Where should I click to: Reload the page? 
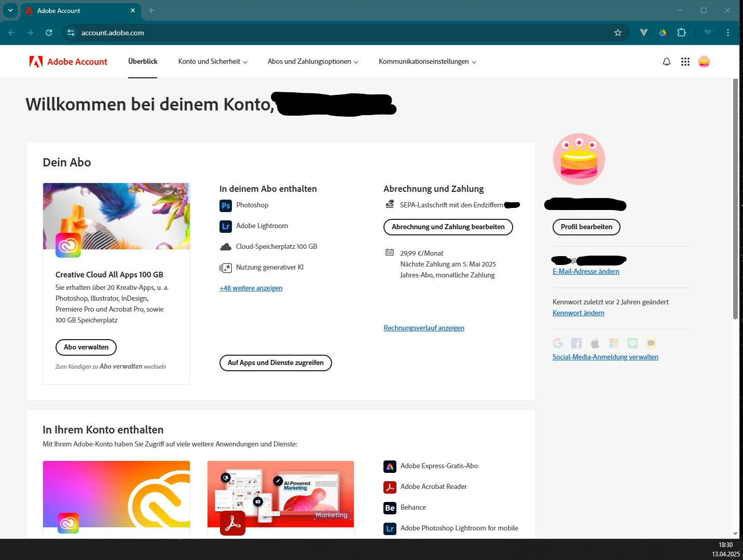pyautogui.click(x=49, y=33)
